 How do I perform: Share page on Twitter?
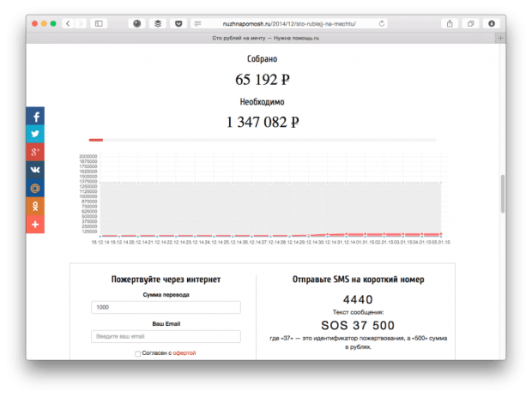35,134
